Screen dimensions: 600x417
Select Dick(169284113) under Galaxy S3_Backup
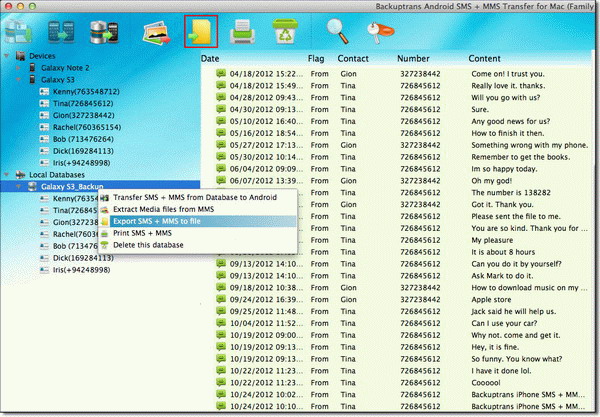(x=83, y=258)
